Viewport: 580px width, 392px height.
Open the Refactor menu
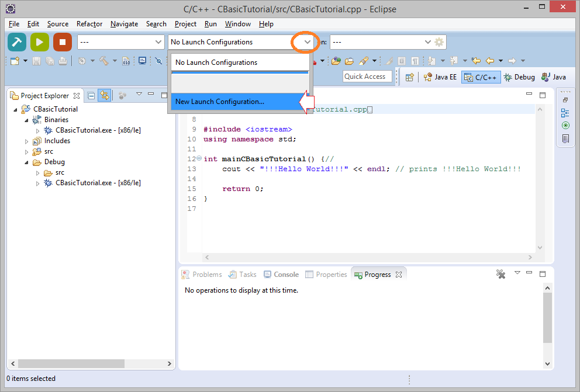tap(89, 24)
